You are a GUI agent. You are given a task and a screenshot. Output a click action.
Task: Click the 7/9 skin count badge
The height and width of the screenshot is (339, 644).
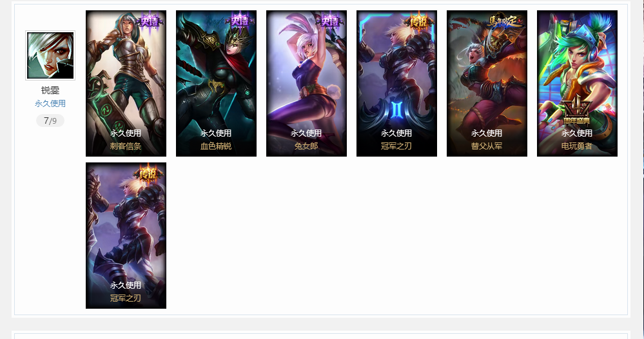(x=50, y=121)
